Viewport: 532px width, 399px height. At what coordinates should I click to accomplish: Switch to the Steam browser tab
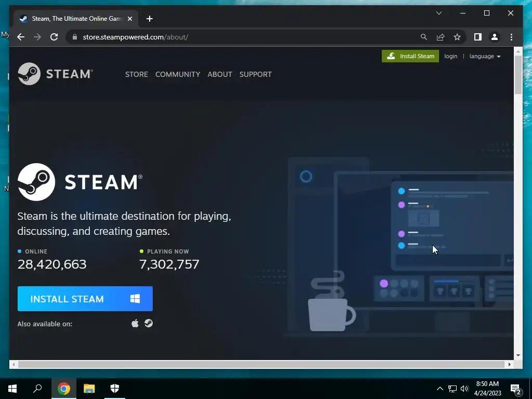coord(76,19)
